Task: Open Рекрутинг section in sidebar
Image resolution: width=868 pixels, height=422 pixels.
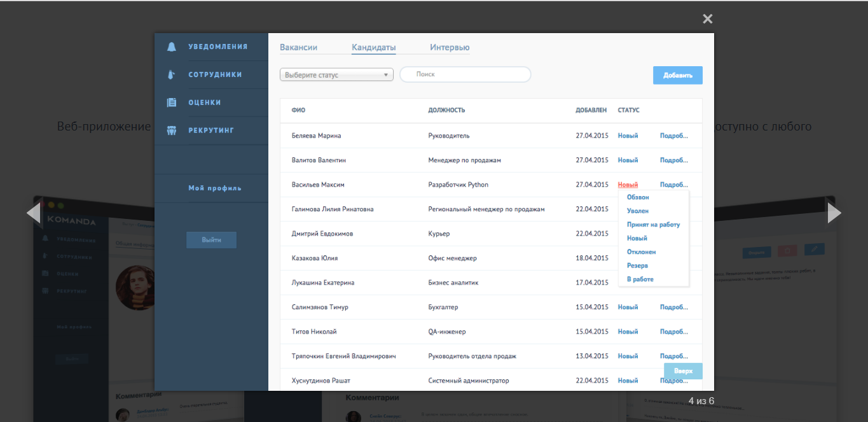Action: pyautogui.click(x=211, y=130)
